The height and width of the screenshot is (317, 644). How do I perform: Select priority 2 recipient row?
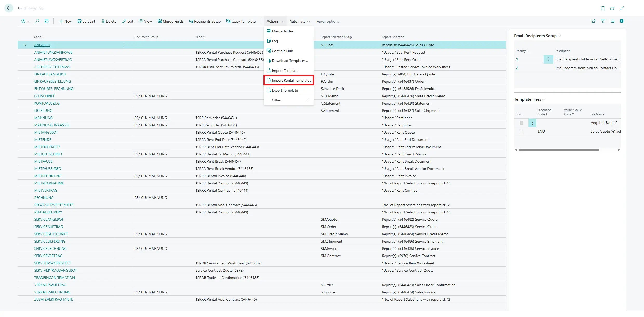pos(568,68)
